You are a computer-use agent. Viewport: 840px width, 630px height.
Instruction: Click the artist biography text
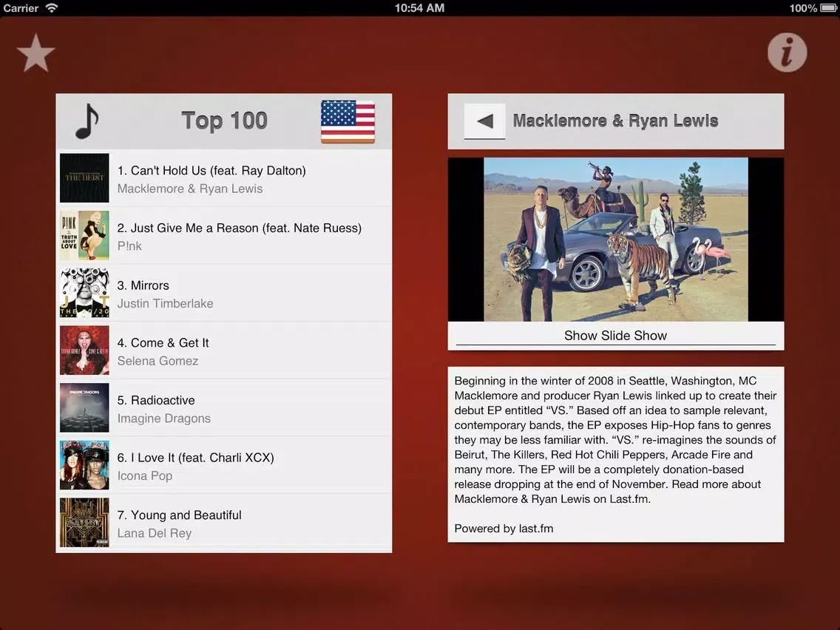615,440
